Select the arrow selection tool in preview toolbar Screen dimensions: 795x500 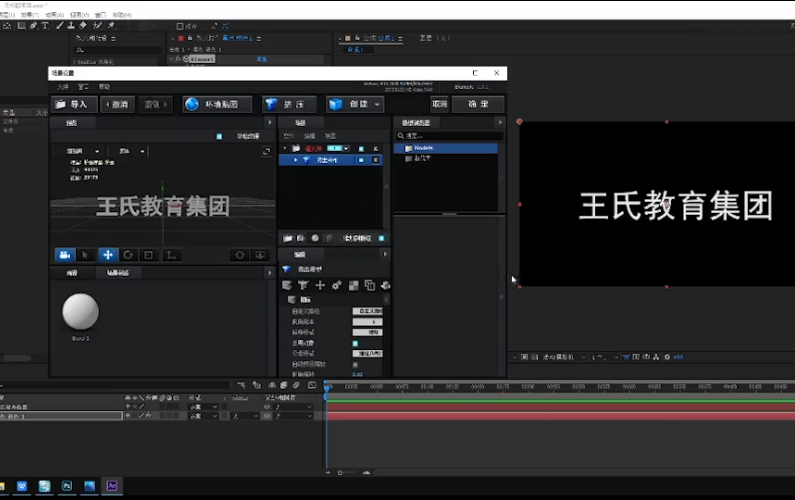tap(85, 255)
